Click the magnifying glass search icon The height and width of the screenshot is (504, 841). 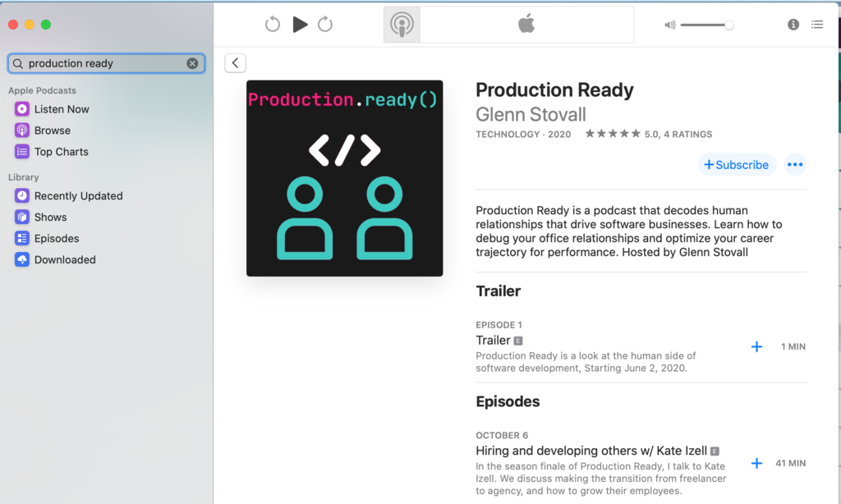coord(18,63)
